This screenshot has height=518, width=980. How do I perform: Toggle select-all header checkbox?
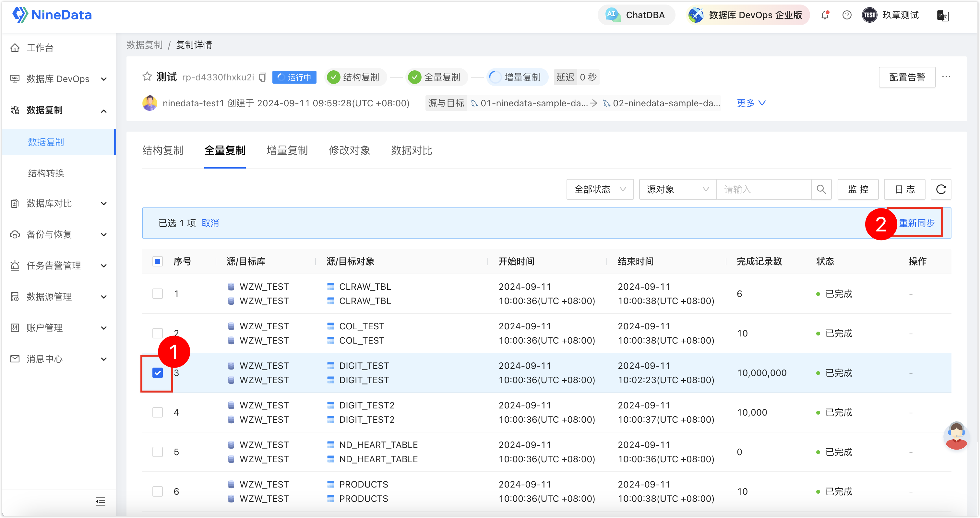(x=158, y=261)
